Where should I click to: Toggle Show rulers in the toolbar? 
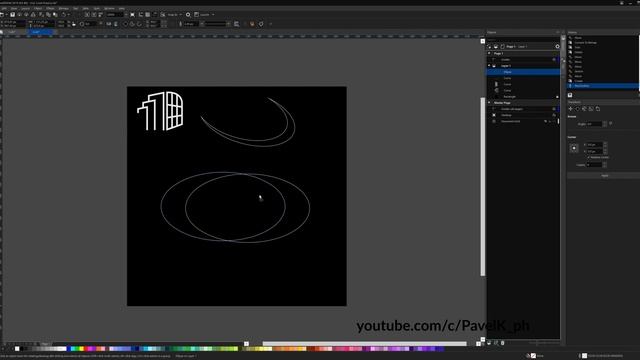click(141, 15)
